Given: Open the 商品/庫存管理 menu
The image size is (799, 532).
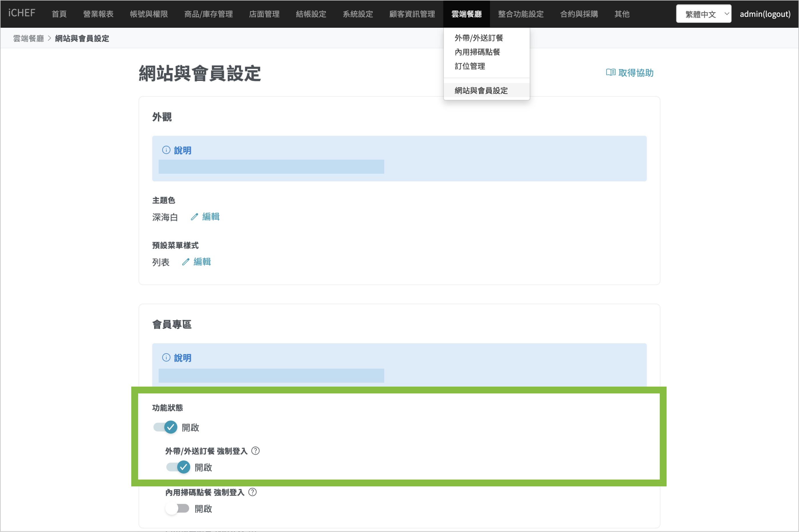Looking at the screenshot, I should (x=208, y=14).
